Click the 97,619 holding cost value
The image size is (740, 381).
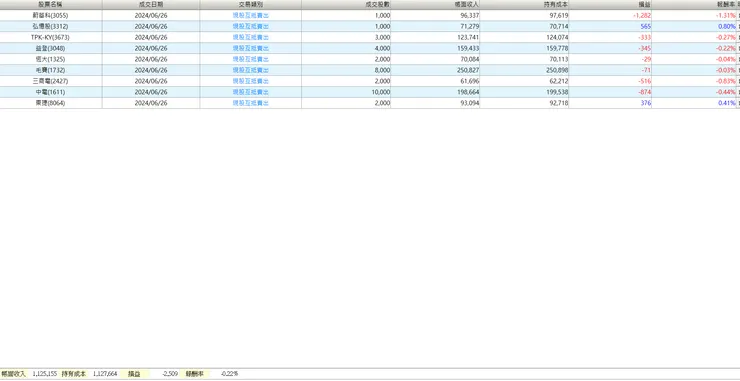coord(559,15)
